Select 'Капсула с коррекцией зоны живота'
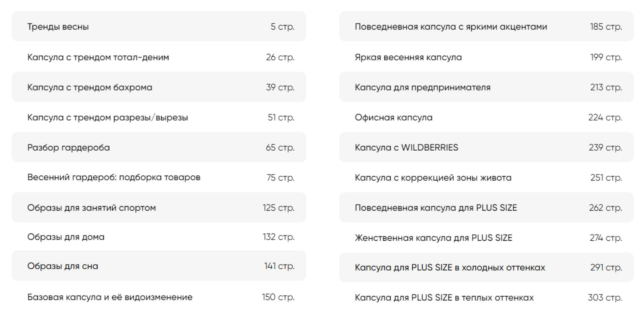This screenshot has width=644, height=319. [x=433, y=178]
